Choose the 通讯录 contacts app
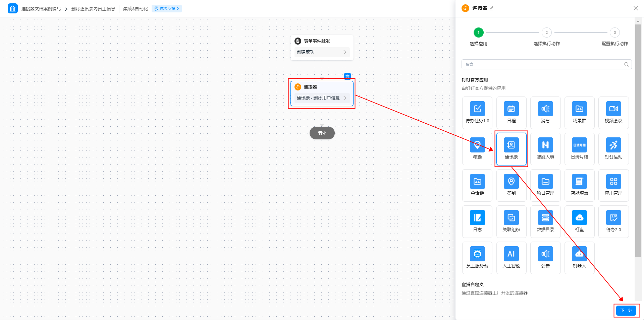Image resolution: width=644 pixels, height=320 pixels. click(511, 149)
